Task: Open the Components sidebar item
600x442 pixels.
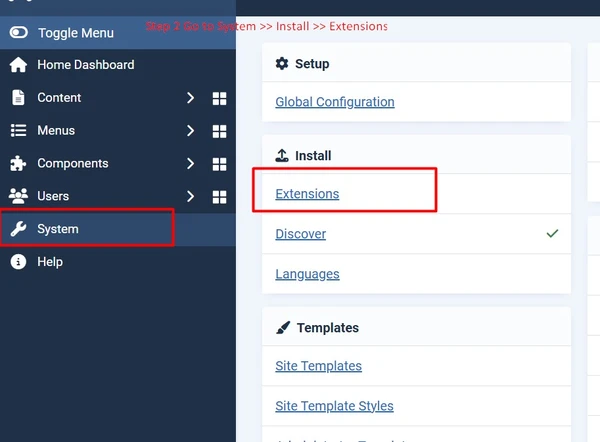Action: 72,163
